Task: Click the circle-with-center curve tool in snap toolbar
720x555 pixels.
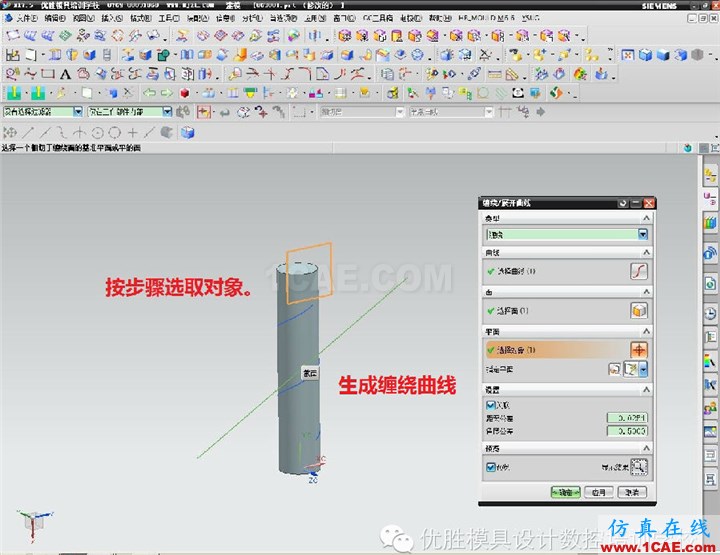Action: [x=97, y=133]
